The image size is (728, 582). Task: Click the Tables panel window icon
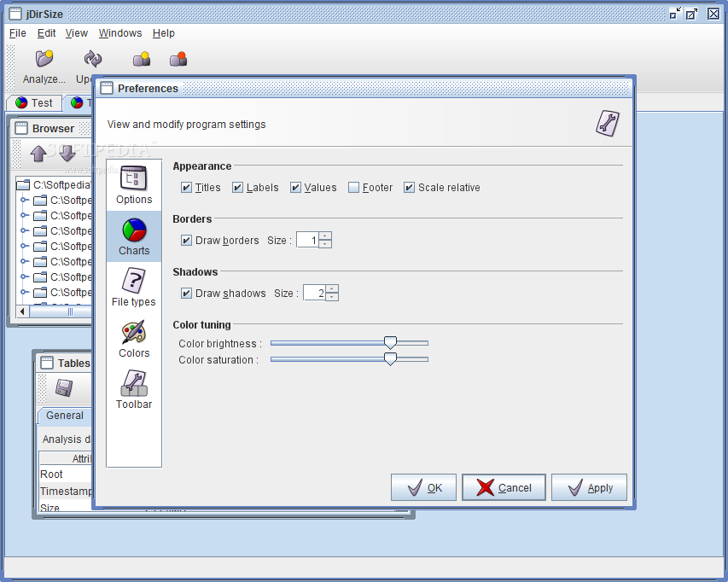pyautogui.click(x=47, y=363)
